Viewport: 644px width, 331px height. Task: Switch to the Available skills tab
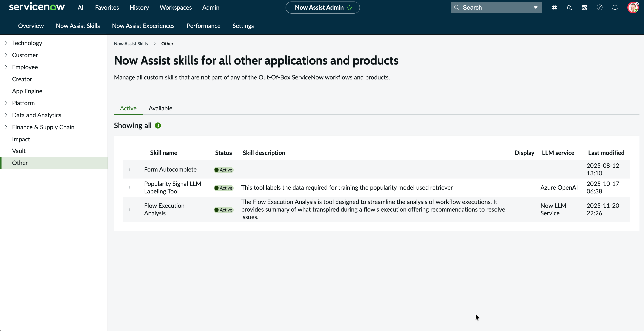[160, 108]
